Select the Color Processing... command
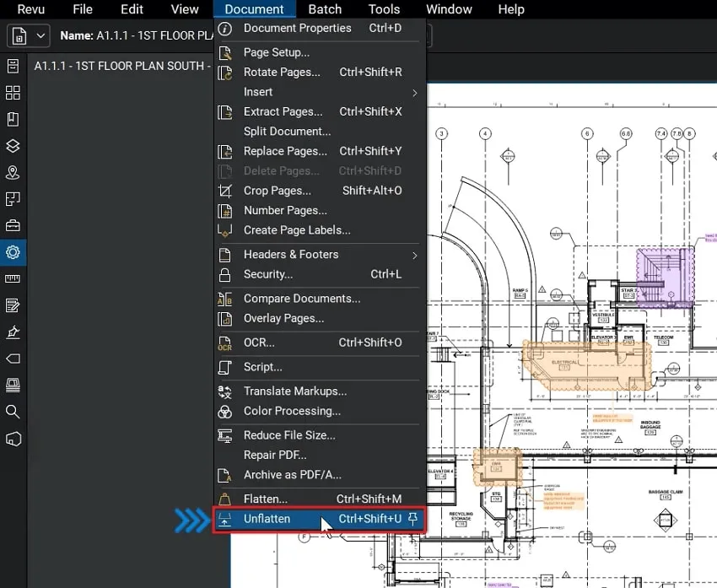Viewport: 717px width, 588px height. coord(292,411)
